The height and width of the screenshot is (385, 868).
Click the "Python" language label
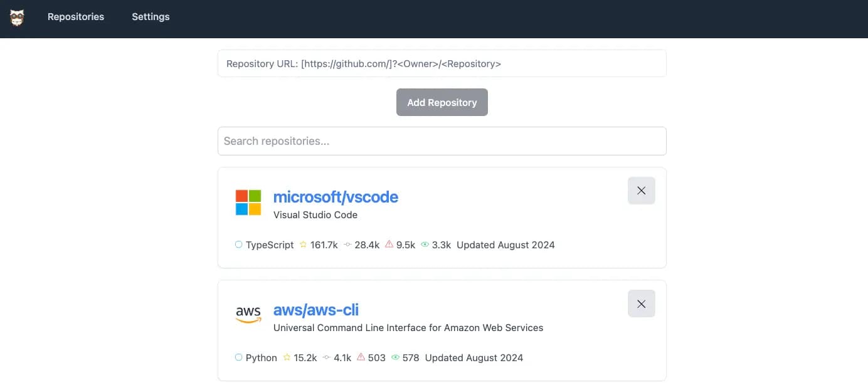coord(262,357)
